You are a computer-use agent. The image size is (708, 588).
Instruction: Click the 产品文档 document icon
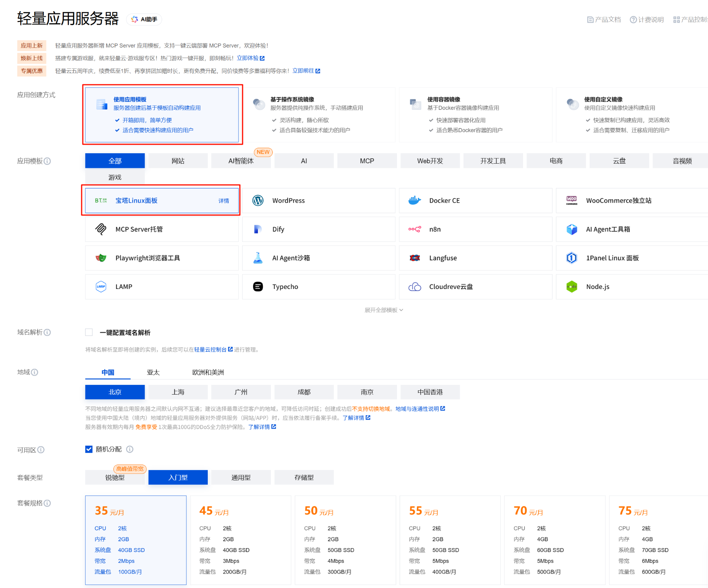[x=590, y=20]
